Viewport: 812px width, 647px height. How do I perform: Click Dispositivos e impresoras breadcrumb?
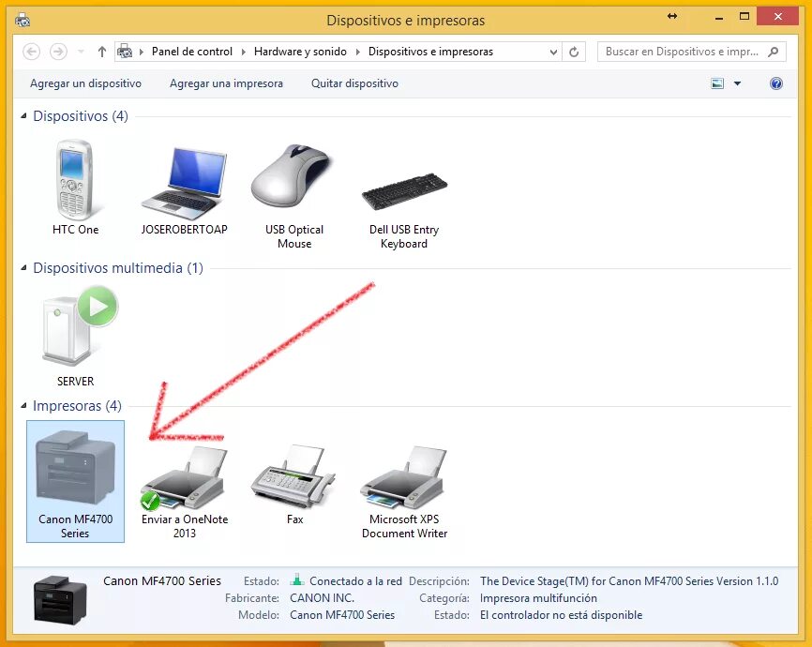pos(431,52)
